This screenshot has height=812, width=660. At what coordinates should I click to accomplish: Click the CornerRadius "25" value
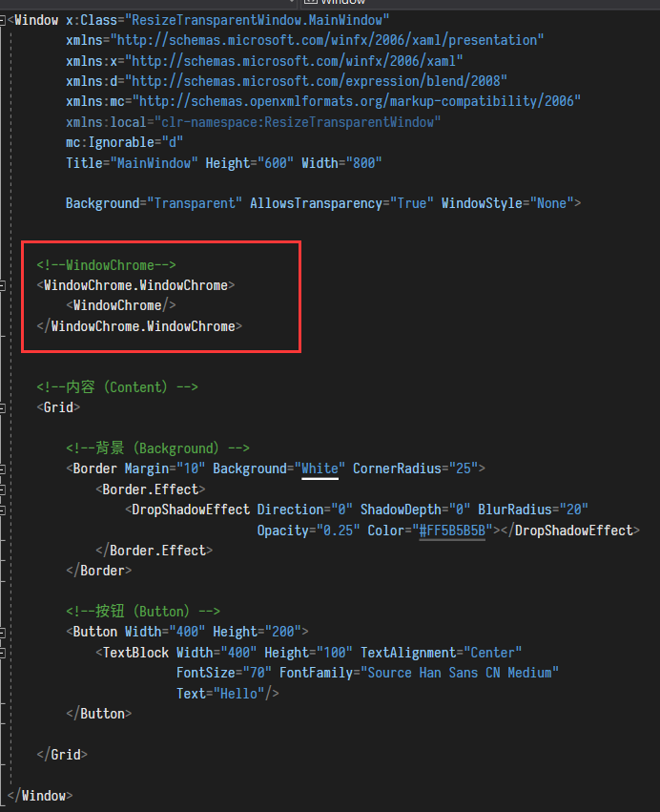tap(464, 468)
